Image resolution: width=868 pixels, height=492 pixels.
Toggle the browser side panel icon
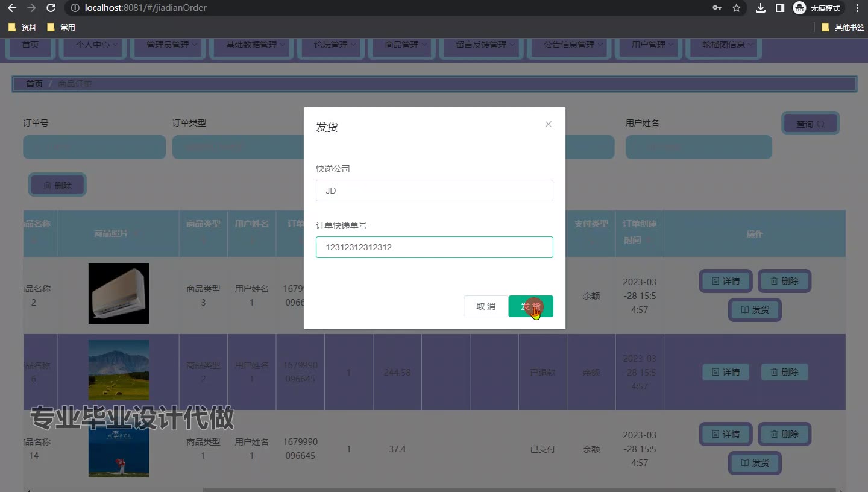tap(779, 8)
